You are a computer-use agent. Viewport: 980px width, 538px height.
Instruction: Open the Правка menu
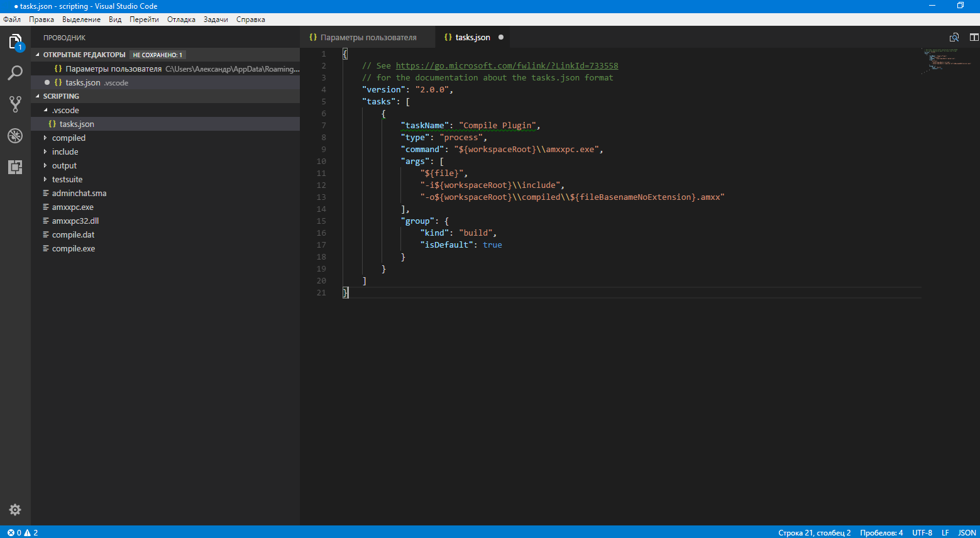point(41,19)
